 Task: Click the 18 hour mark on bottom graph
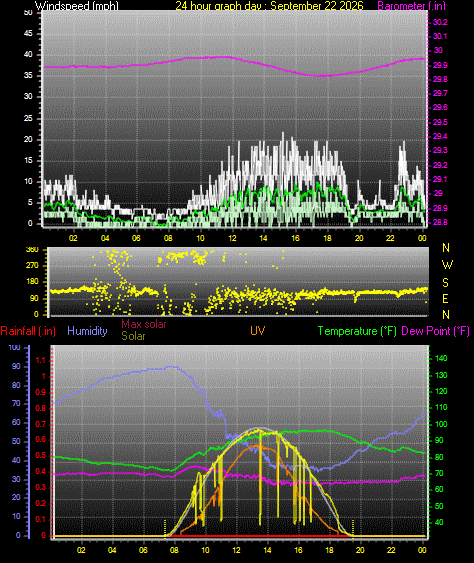[x=329, y=550]
